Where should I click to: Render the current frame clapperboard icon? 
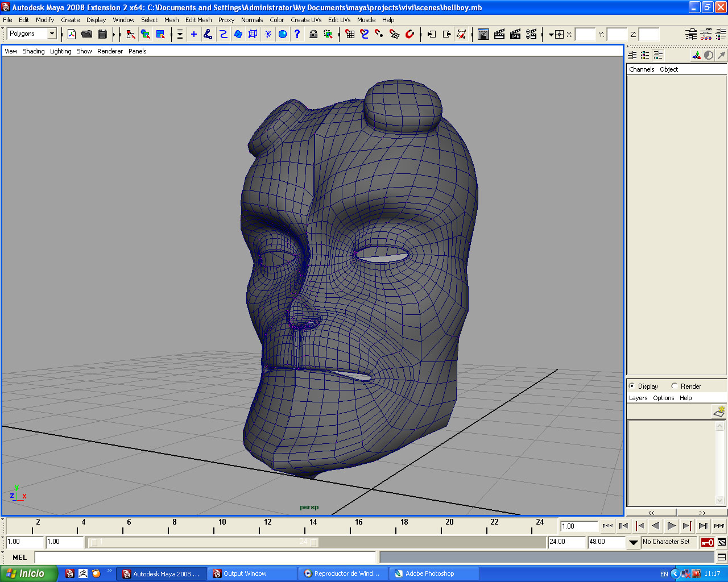click(x=499, y=34)
